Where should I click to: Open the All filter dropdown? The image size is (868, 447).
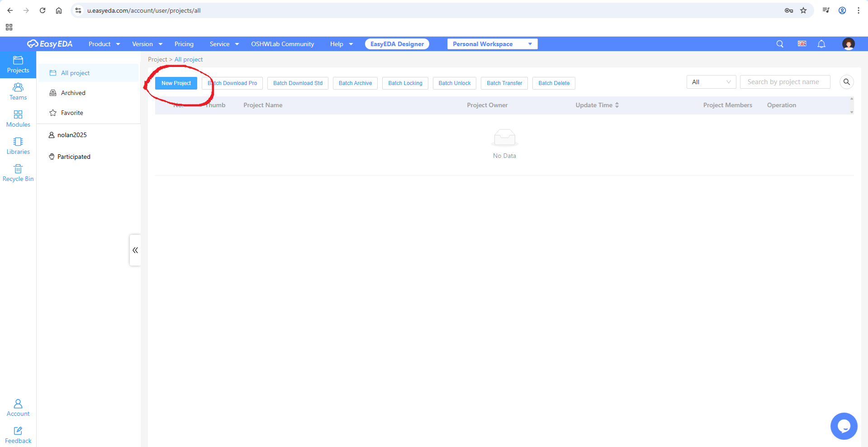click(711, 82)
